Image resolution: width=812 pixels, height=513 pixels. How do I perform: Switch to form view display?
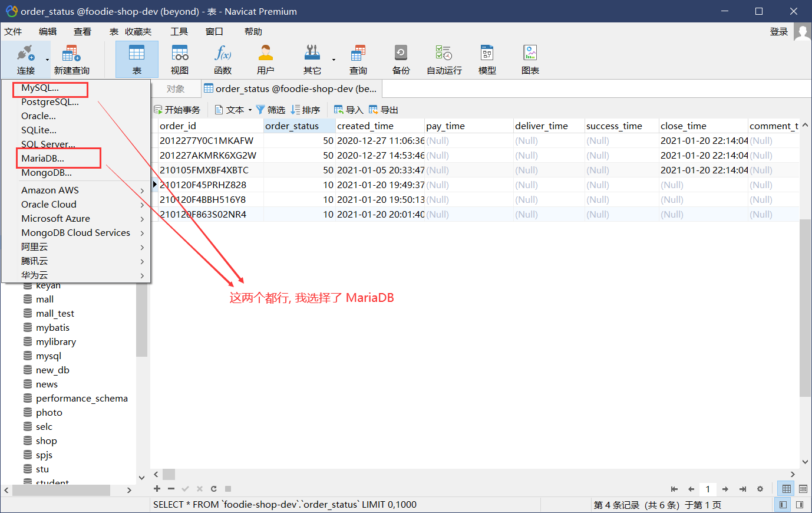(803, 489)
